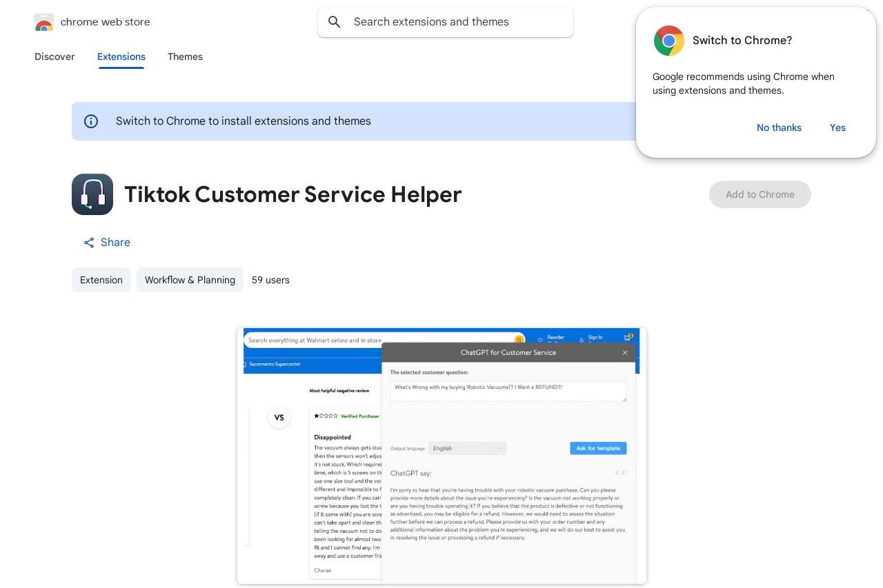Click the chrome web store title text
Viewport: 883px width, 588px height.
tap(106, 22)
